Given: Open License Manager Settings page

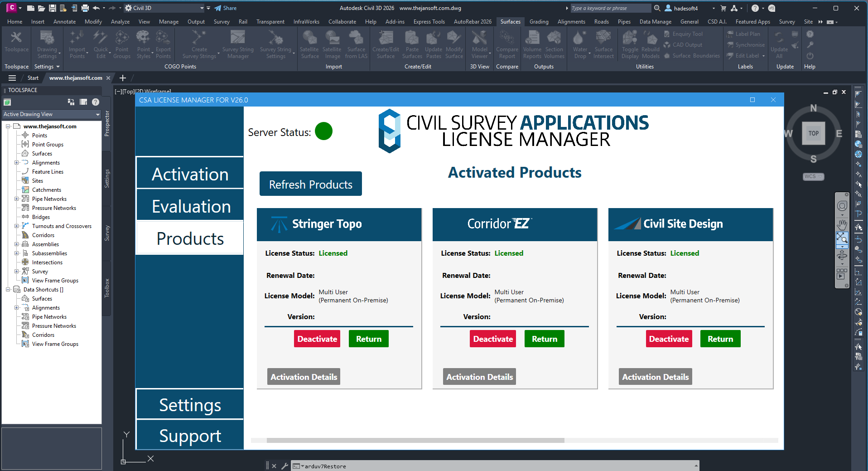Looking at the screenshot, I should pyautogui.click(x=190, y=404).
